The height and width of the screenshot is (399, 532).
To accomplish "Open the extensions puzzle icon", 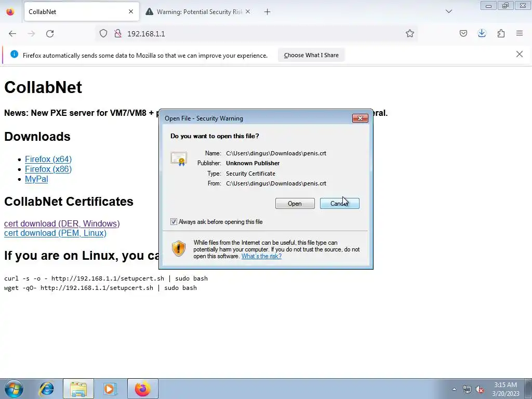I will point(501,33).
